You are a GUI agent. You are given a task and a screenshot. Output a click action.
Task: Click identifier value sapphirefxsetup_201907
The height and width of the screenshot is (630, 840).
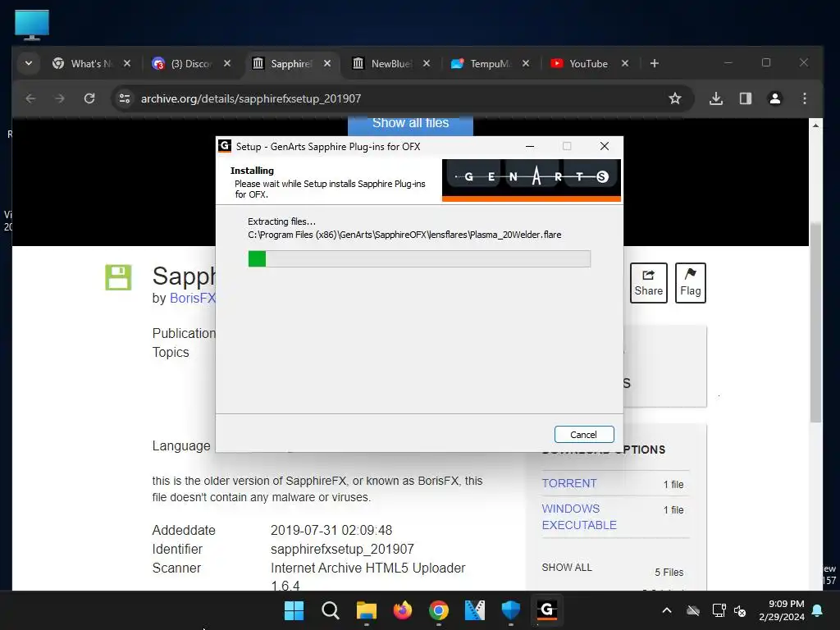[x=342, y=549]
